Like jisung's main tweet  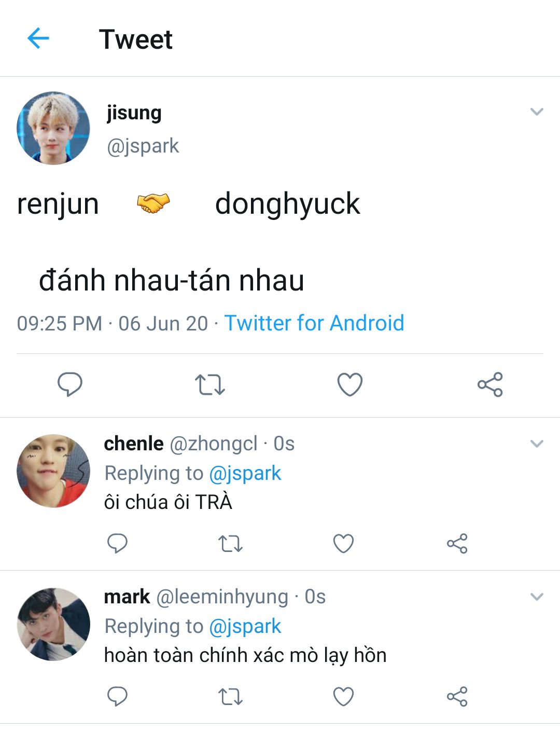tap(350, 385)
